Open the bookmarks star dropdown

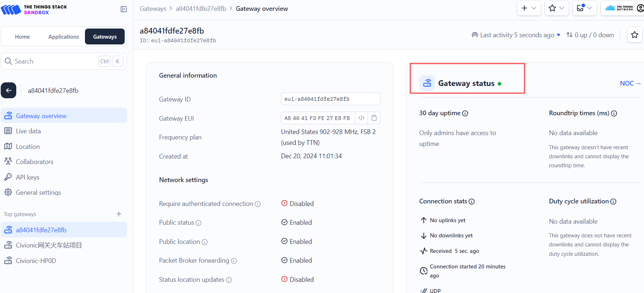(557, 8)
